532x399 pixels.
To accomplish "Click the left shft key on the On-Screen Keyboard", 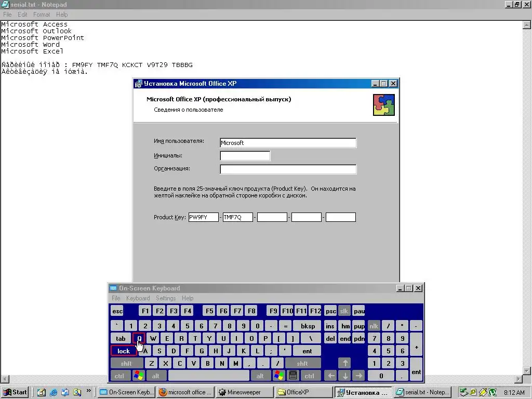I will (x=126, y=363).
